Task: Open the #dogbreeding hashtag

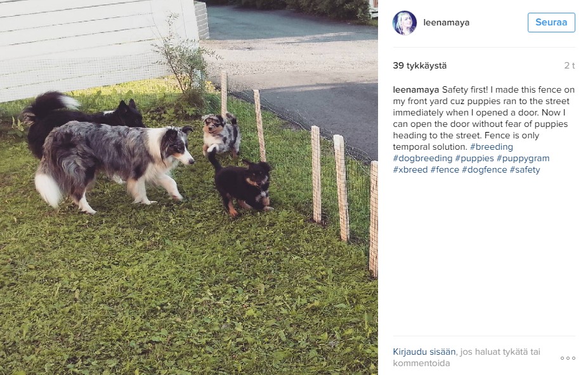Action: [x=422, y=158]
